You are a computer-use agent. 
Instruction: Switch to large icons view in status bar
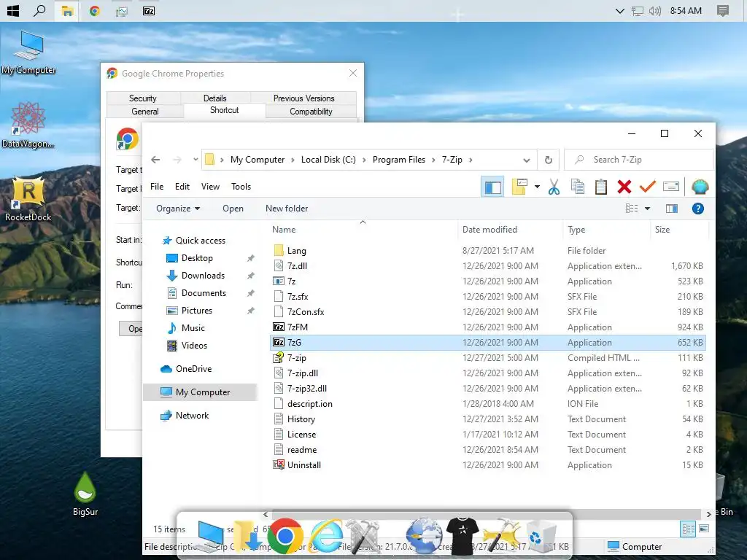click(x=704, y=529)
